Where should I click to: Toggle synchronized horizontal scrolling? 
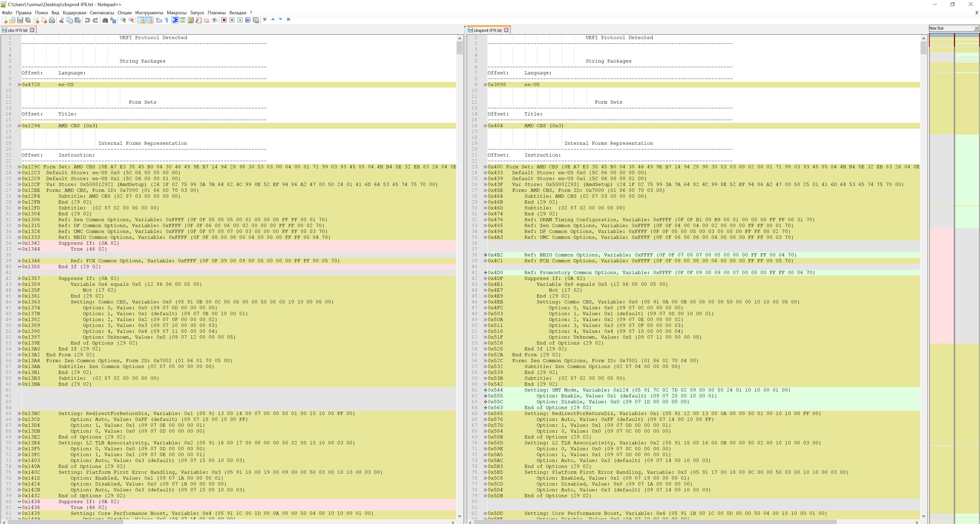[149, 20]
